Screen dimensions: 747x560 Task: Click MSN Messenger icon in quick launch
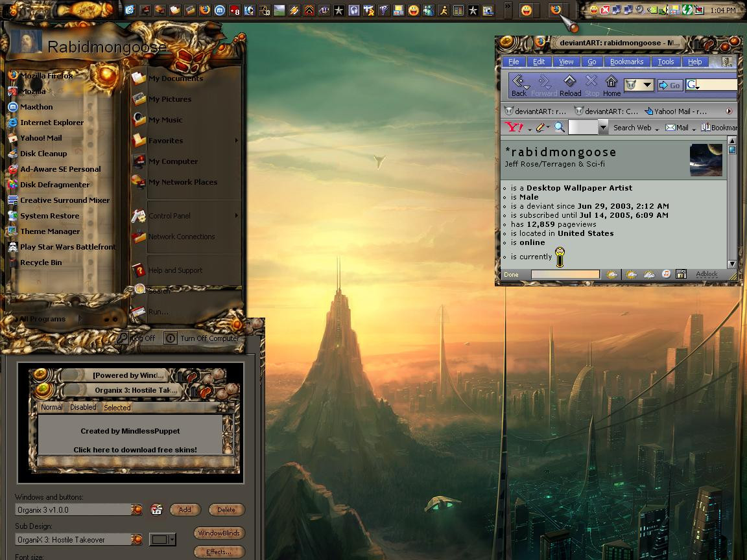[x=428, y=10]
